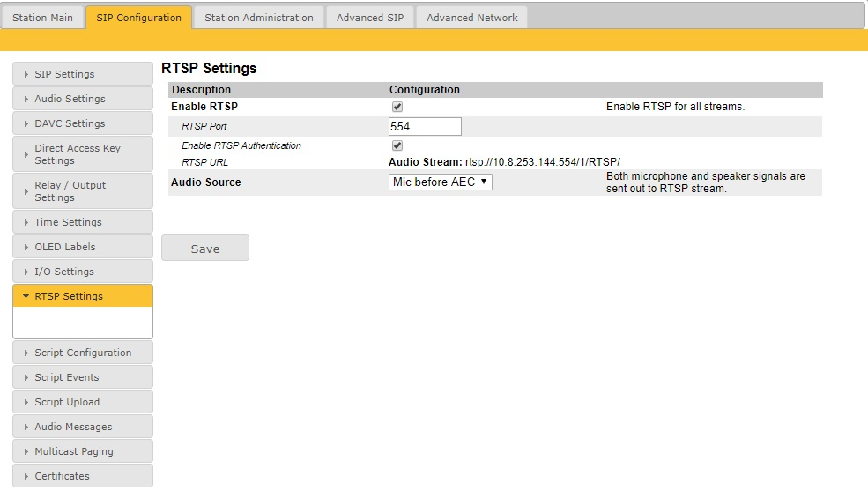Open Script Configuration in sidebar
The image size is (868, 491).
click(x=83, y=353)
